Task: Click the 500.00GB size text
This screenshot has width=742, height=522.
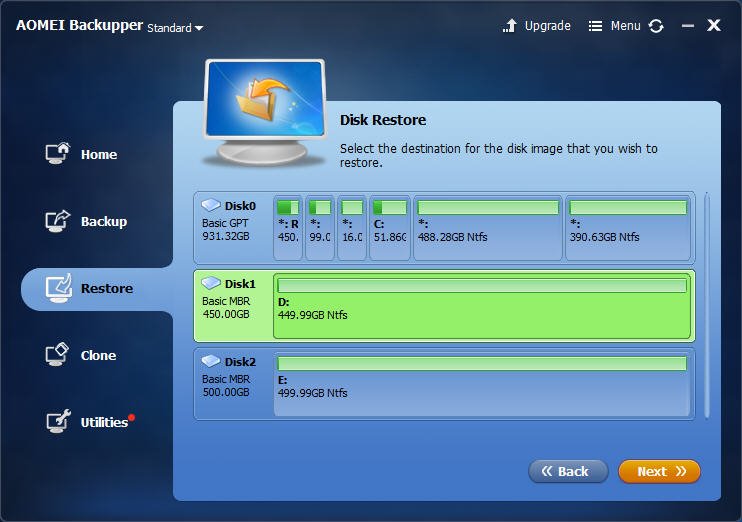Action: coord(226,392)
